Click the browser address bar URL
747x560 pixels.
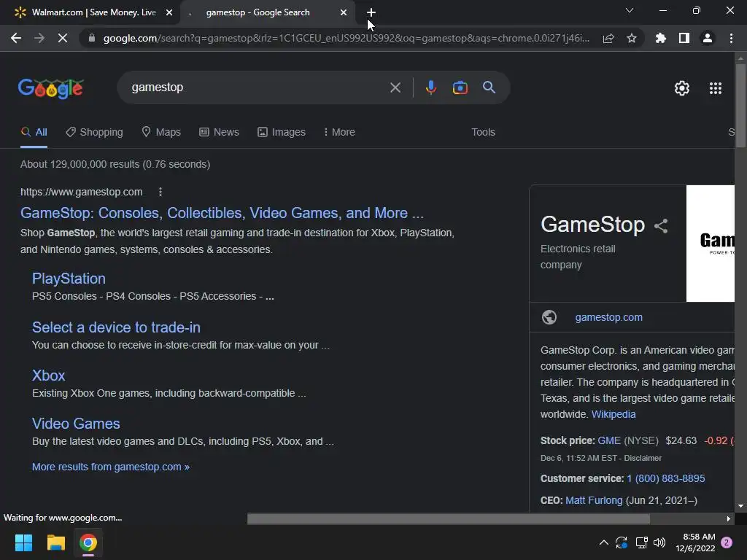coord(347,38)
